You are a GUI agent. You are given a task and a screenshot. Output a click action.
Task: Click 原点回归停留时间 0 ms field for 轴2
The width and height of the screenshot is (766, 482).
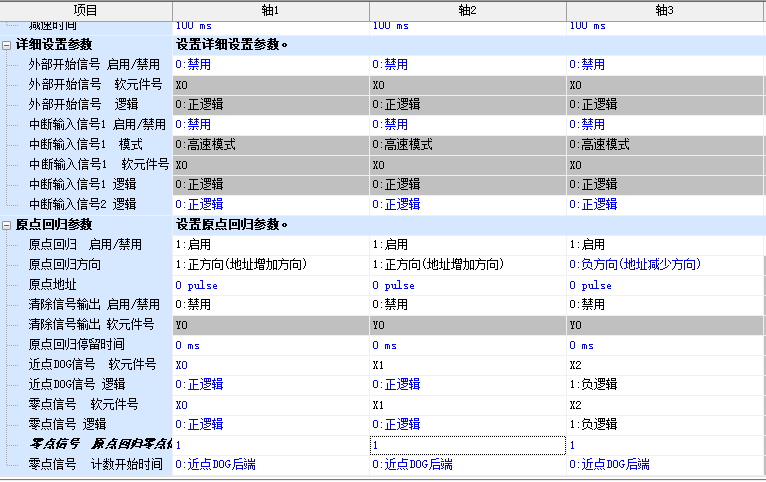point(468,345)
